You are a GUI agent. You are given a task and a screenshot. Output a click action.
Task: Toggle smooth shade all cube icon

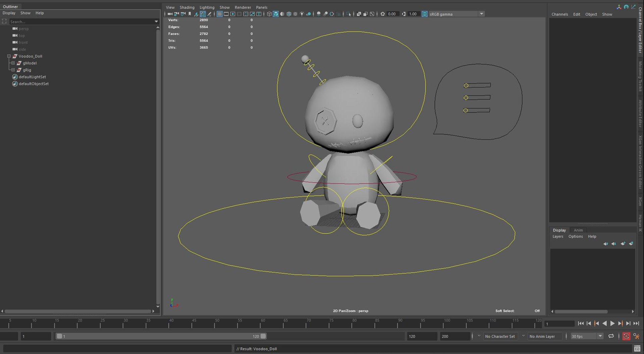276,14
